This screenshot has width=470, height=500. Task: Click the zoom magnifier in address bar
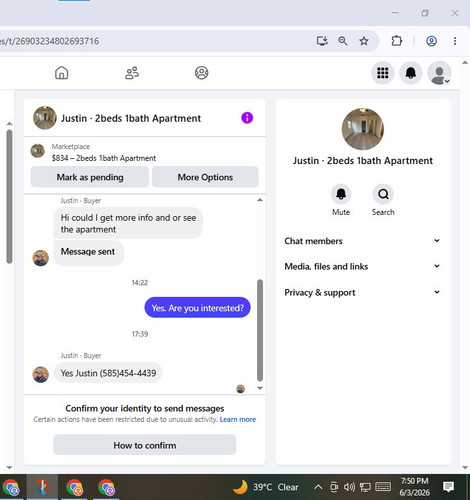pyautogui.click(x=343, y=41)
